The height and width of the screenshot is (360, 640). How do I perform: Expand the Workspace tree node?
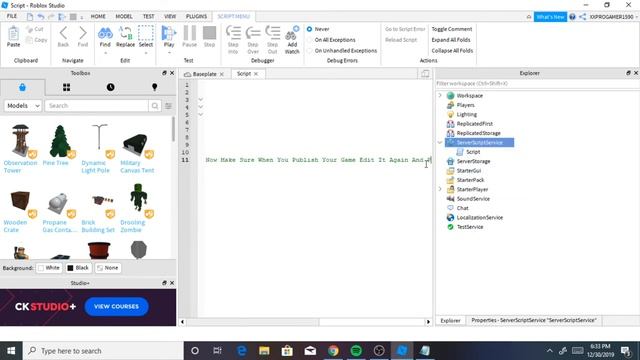point(440,95)
